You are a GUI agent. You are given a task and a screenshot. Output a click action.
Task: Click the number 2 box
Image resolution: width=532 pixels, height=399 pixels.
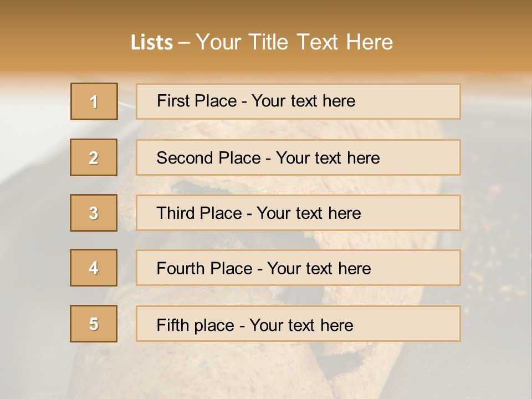(x=94, y=157)
